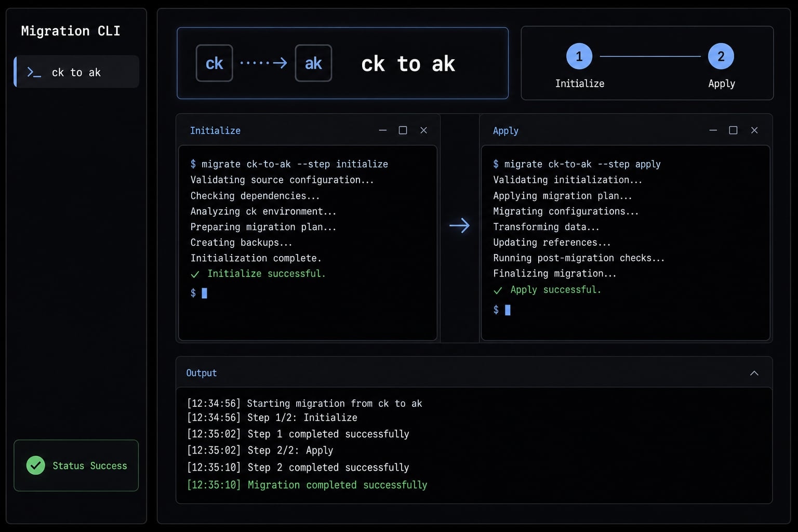
Task: Click the cursor prompt in Apply terminal
Action: (501, 310)
